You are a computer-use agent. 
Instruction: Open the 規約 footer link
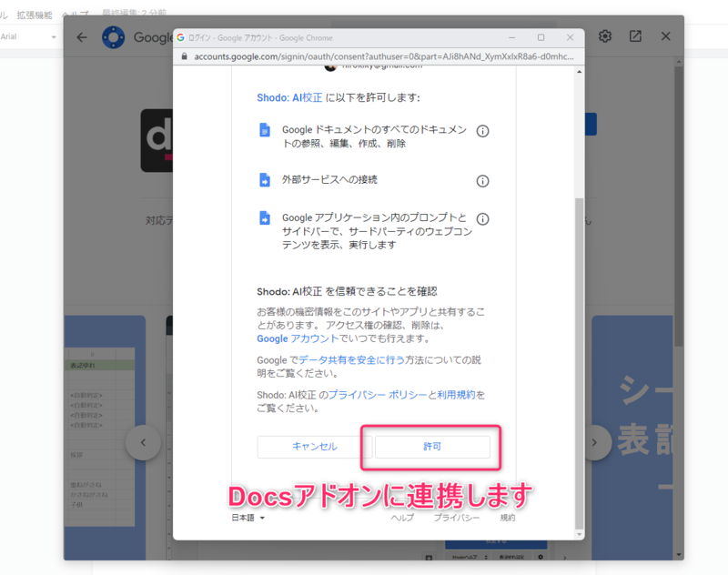pos(508,518)
